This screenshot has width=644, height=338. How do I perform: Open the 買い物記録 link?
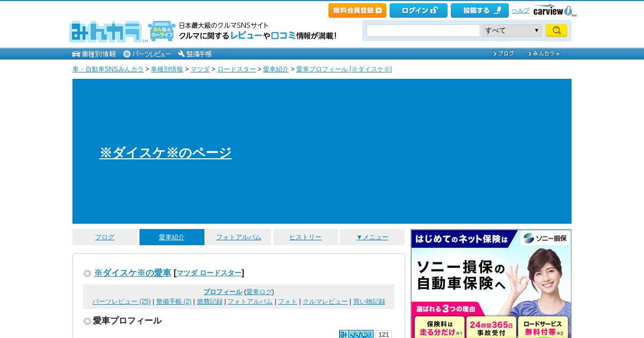(369, 302)
